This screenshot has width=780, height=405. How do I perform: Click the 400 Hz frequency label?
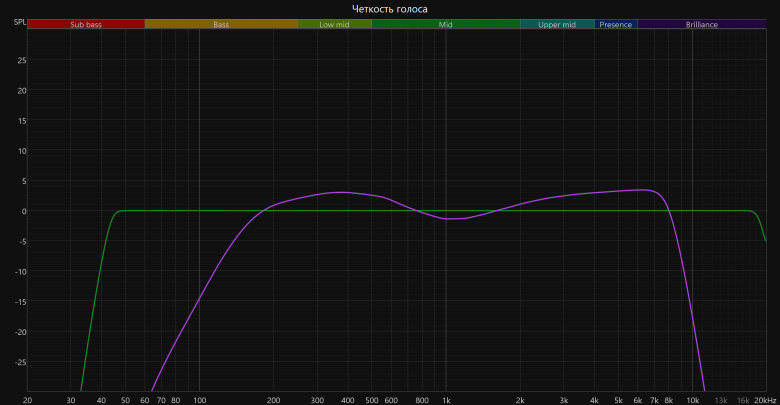348,400
